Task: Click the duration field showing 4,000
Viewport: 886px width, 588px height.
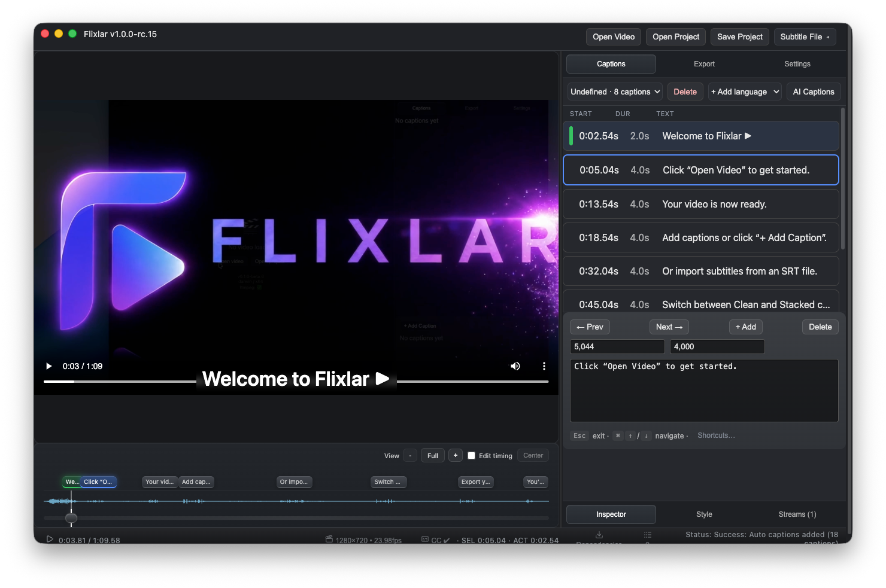Action: tap(717, 346)
